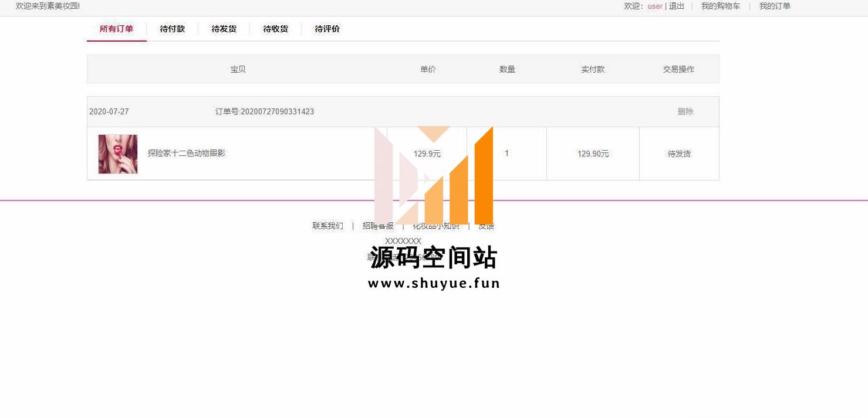Screen dimensions: 868x418
Task: Open 我的购物车 link
Action: pos(721,6)
